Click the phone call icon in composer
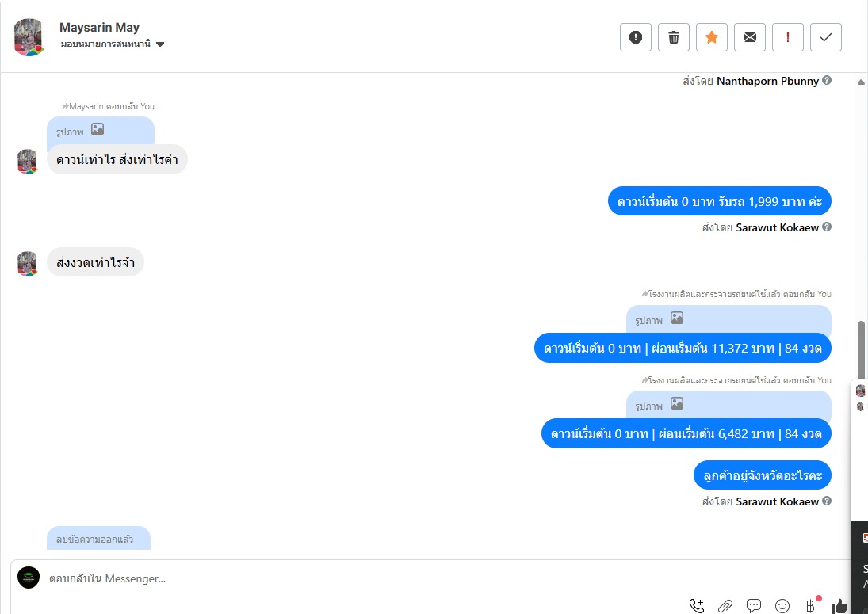868x614 pixels. pos(697,606)
